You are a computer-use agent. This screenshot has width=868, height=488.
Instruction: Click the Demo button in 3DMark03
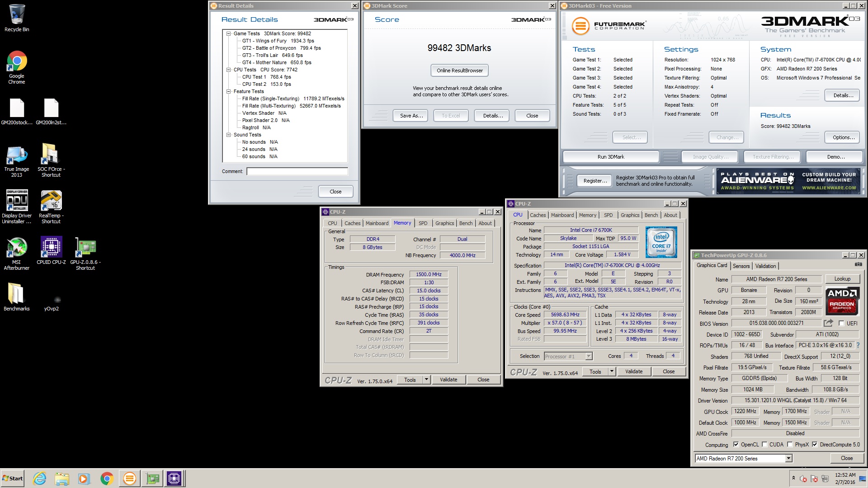pyautogui.click(x=835, y=157)
